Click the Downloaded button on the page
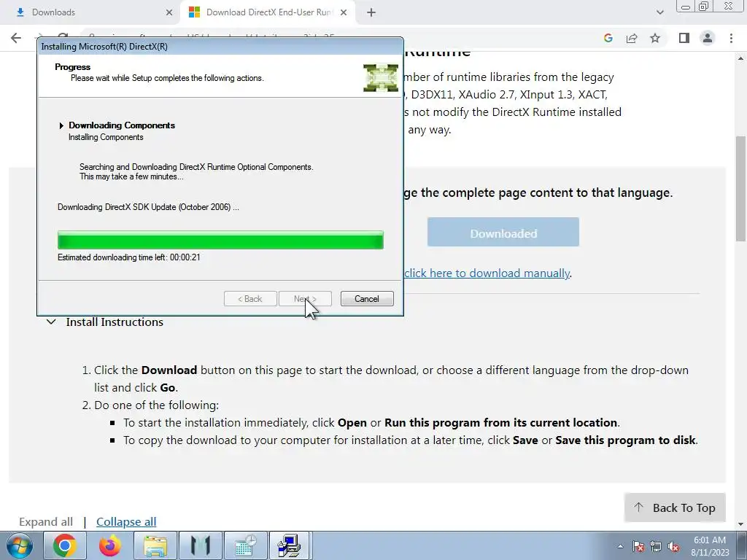 pyautogui.click(x=503, y=232)
